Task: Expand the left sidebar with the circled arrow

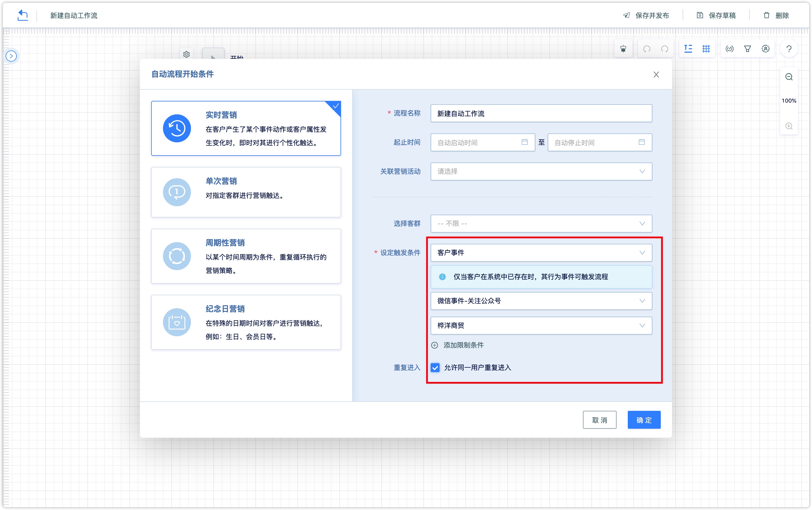Action: tap(11, 56)
